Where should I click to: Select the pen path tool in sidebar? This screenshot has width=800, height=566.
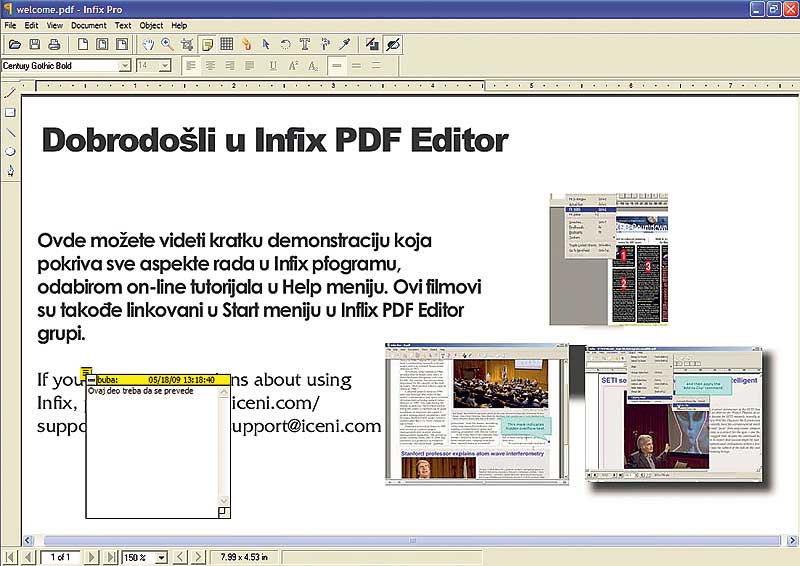tap(10, 171)
